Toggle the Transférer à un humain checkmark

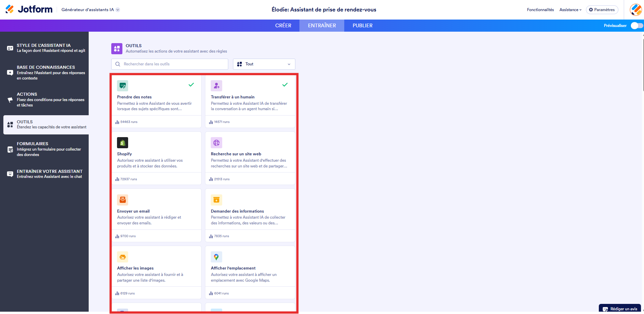coord(285,85)
